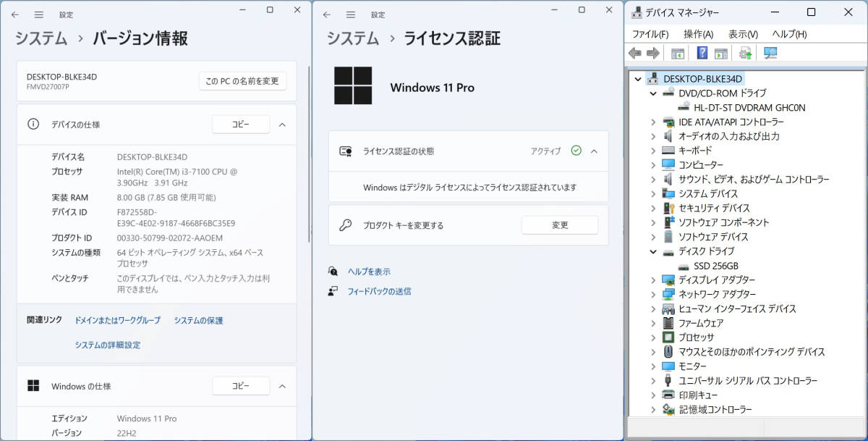Click the vertical scrollbar of the version info window

tap(310, 154)
